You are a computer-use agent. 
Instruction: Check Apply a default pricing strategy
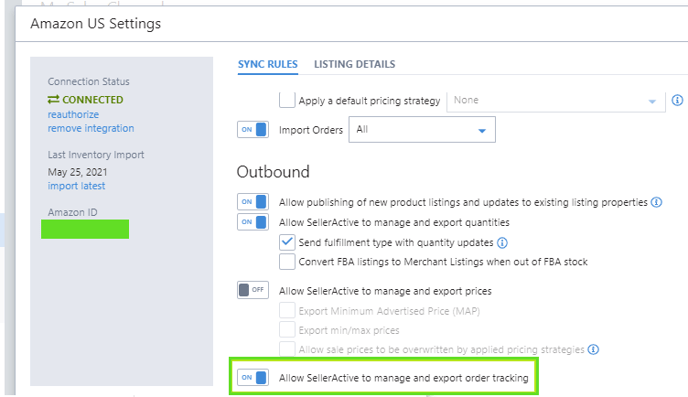287,100
